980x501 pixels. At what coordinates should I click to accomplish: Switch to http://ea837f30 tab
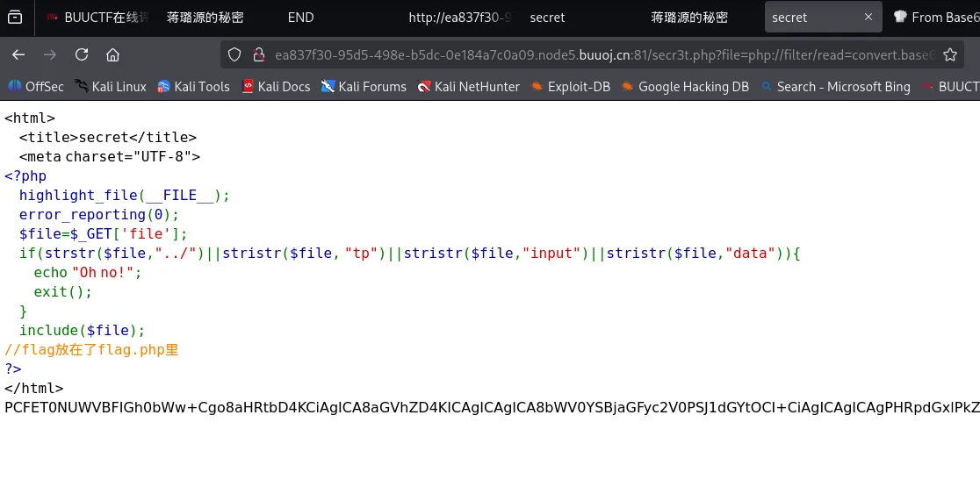(x=459, y=18)
